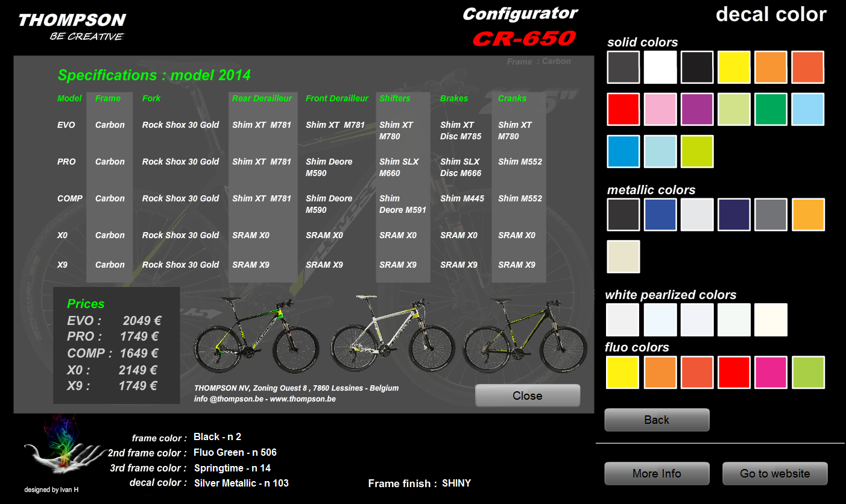
Task: Select the fluo pink swatch
Action: (771, 372)
